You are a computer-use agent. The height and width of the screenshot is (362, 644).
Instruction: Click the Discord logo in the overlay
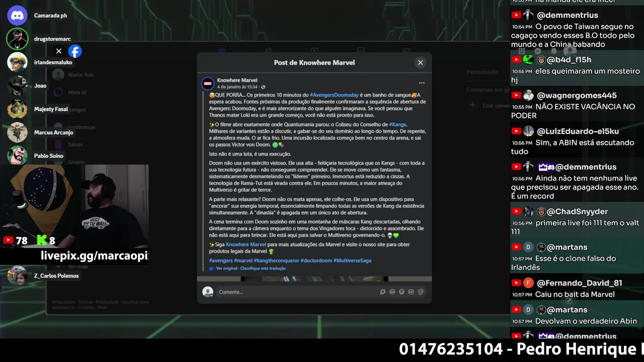coord(17,16)
